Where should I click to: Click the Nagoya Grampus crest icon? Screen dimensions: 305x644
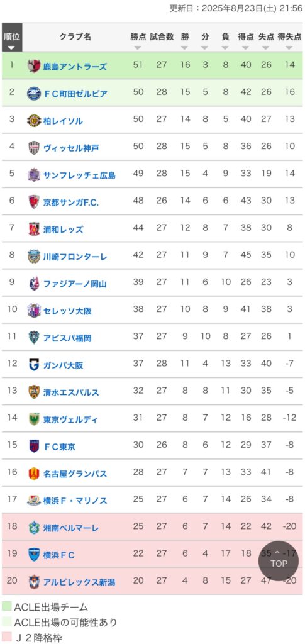(x=34, y=474)
